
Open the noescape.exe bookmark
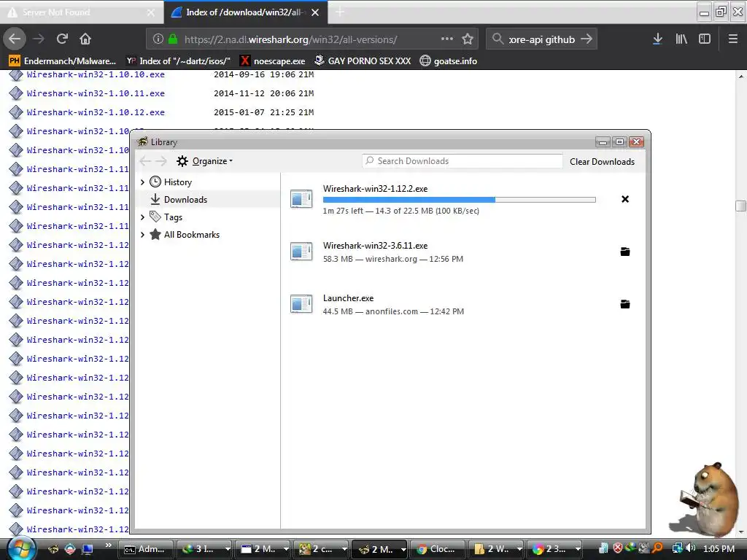pyautogui.click(x=273, y=61)
